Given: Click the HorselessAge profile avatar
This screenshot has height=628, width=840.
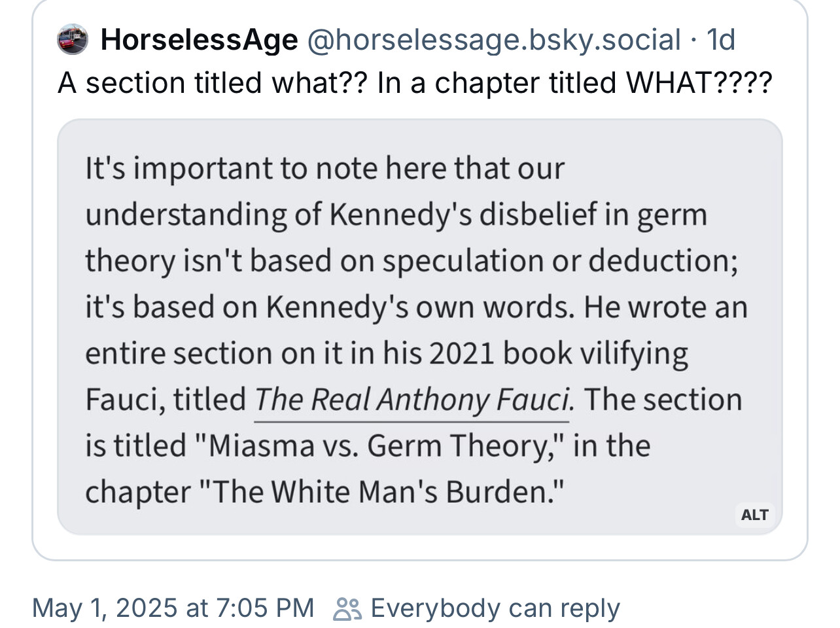Looking at the screenshot, I should (73, 39).
